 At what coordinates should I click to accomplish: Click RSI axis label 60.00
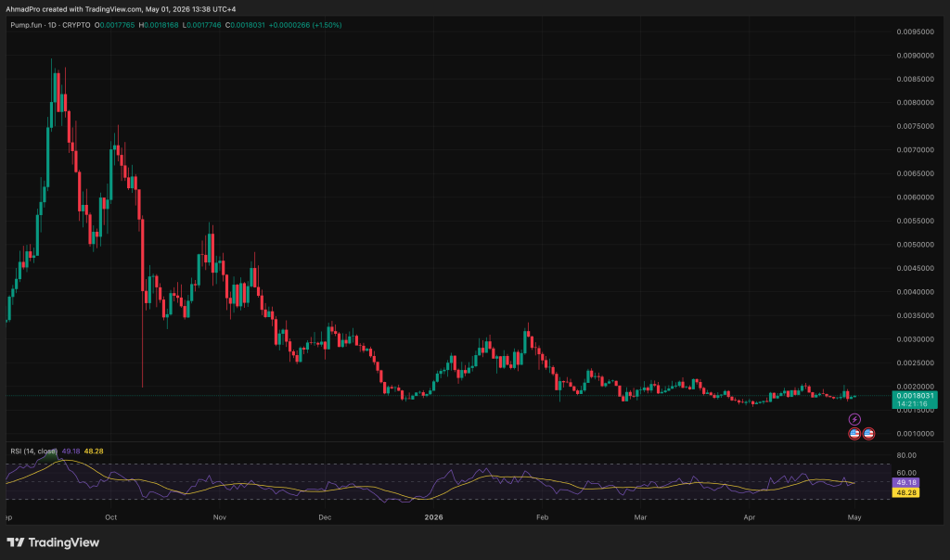pos(906,473)
